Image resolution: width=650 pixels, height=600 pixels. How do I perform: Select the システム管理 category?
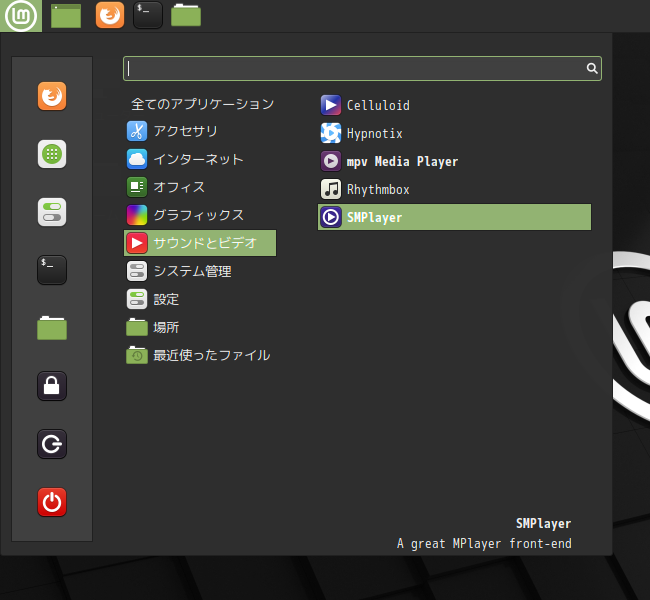click(200, 271)
